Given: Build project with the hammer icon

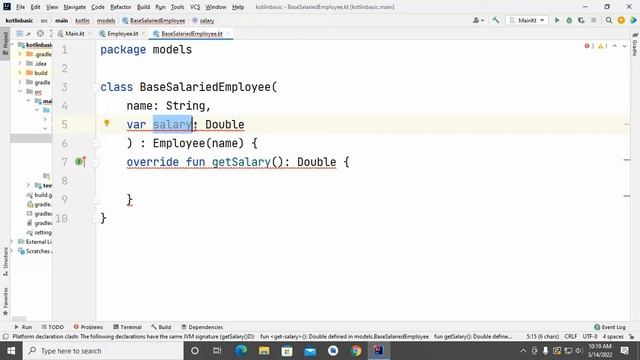Looking at the screenshot, I should (496, 20).
